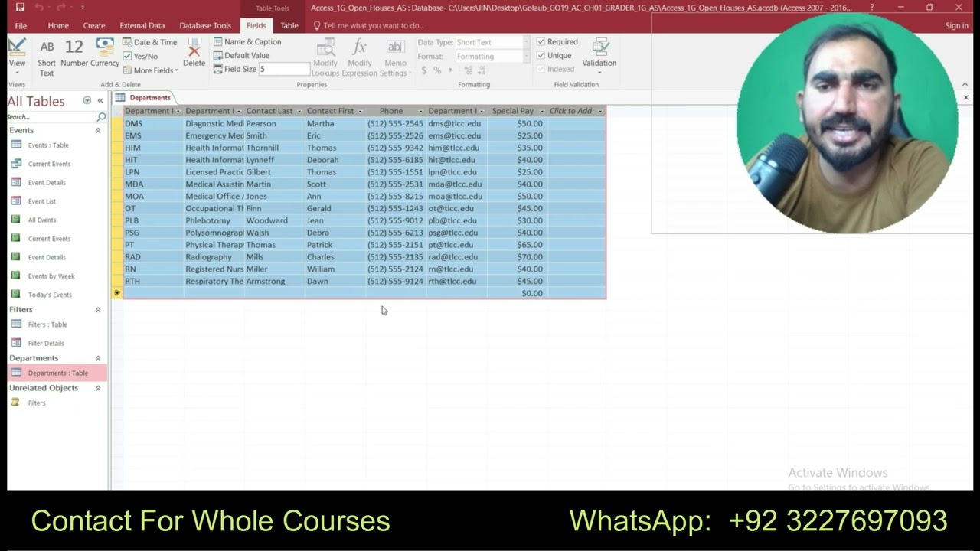Switch to the Table ribbon tab
Viewport: 980px width, 551px height.
(x=289, y=25)
